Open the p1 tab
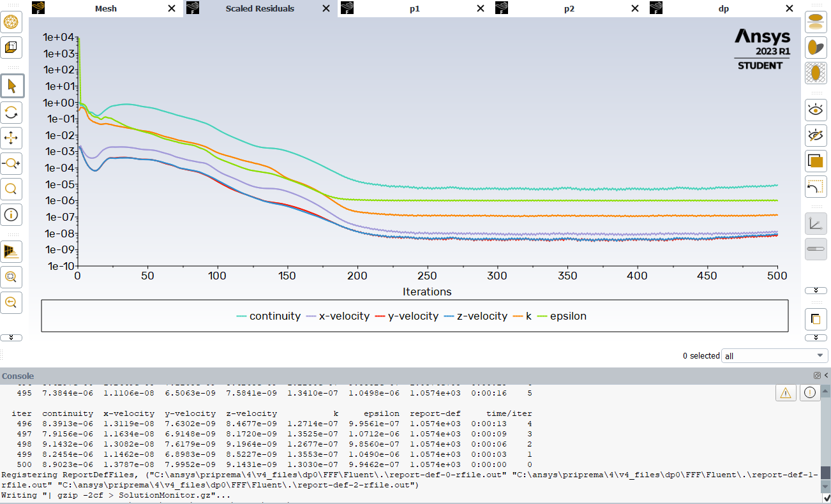This screenshot has height=504, width=831. (414, 8)
